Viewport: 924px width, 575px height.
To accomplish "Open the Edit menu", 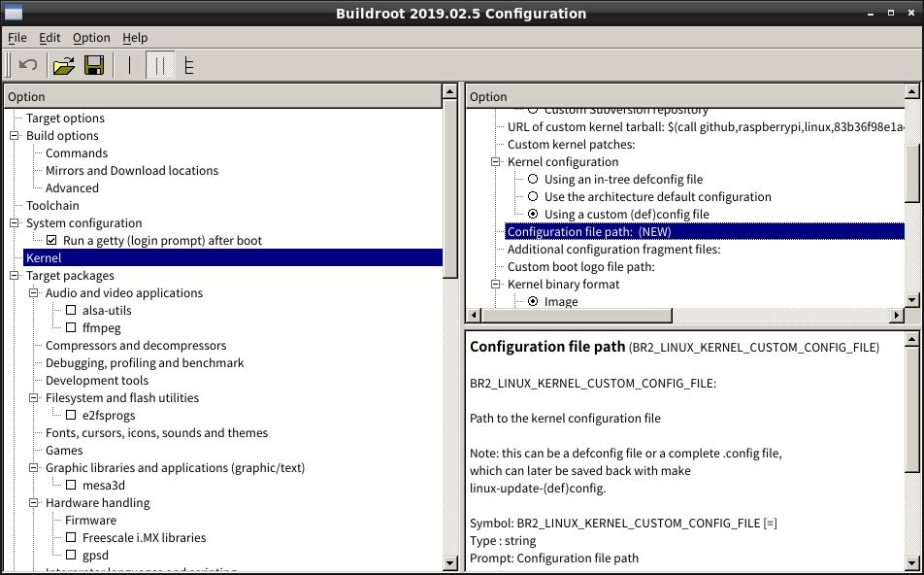I will [49, 38].
